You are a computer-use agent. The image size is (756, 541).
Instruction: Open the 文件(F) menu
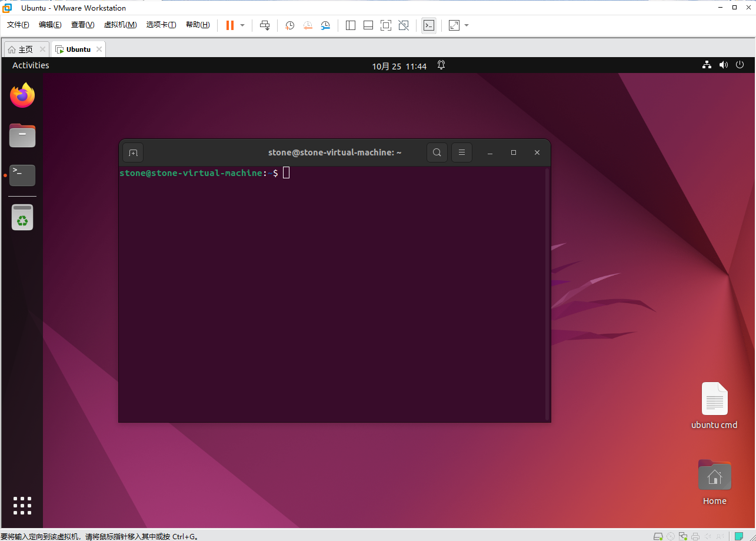click(18, 25)
